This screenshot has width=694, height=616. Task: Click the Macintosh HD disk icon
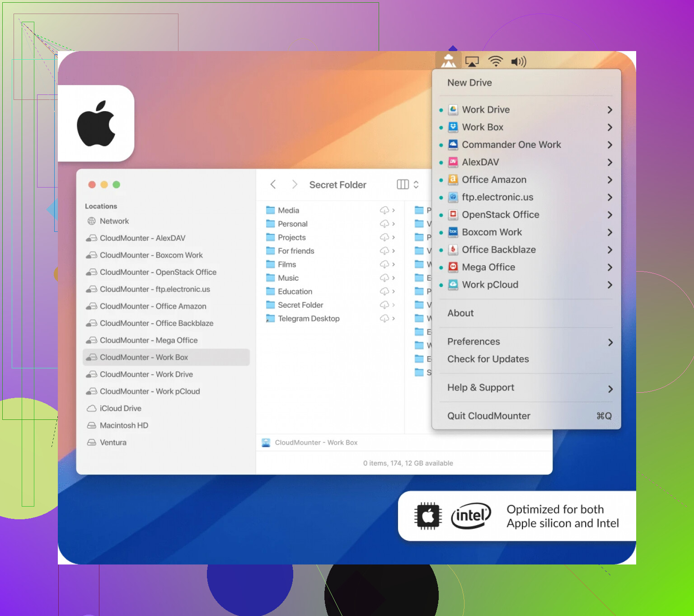tap(92, 425)
